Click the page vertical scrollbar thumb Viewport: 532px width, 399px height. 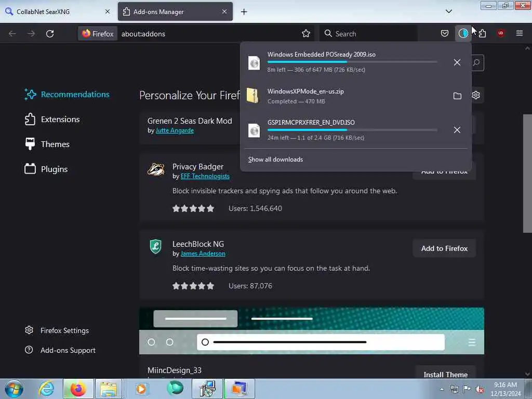[x=527, y=174]
